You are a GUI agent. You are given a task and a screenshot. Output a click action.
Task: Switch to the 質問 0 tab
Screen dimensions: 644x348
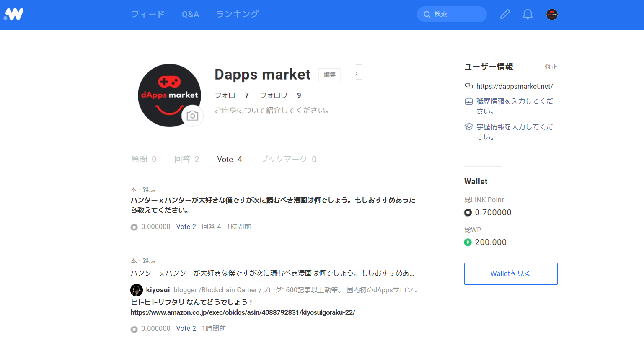coord(144,159)
